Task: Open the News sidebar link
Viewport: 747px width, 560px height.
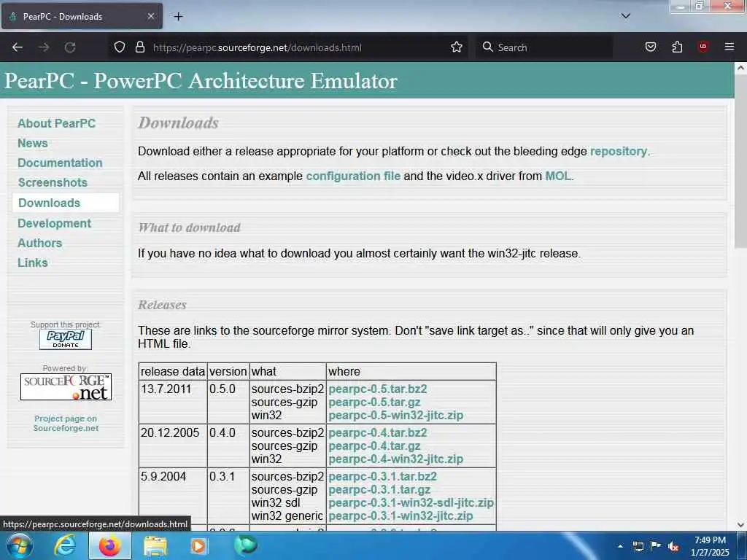Action: point(32,144)
